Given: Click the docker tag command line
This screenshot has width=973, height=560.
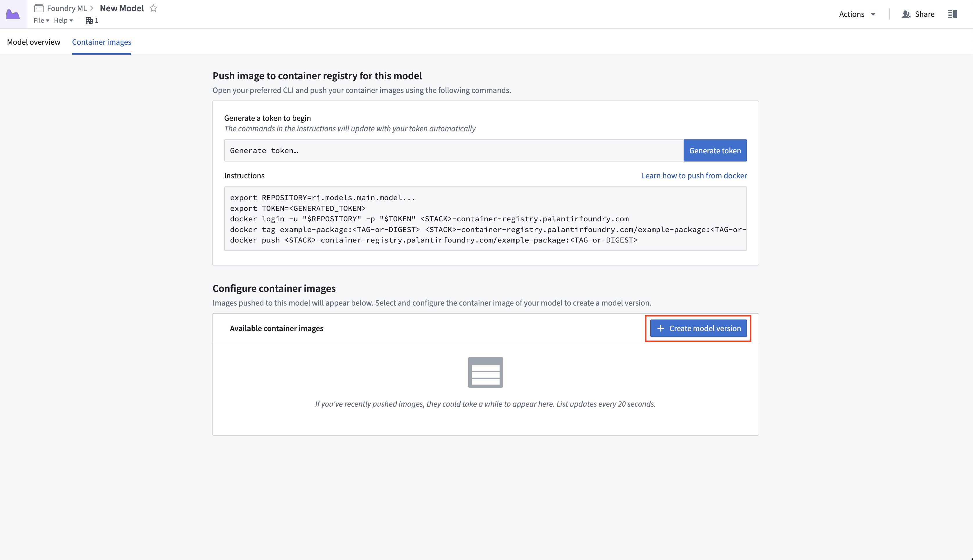Looking at the screenshot, I should coord(488,230).
